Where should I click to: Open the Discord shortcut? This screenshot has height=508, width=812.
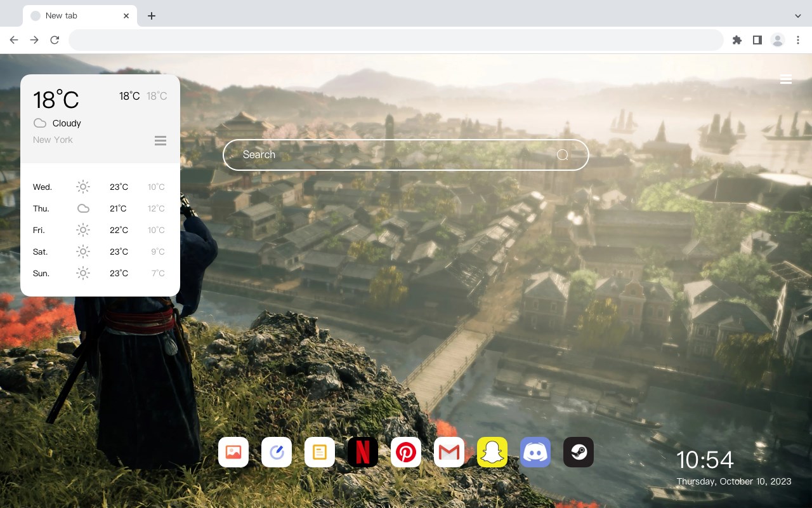pyautogui.click(x=535, y=452)
